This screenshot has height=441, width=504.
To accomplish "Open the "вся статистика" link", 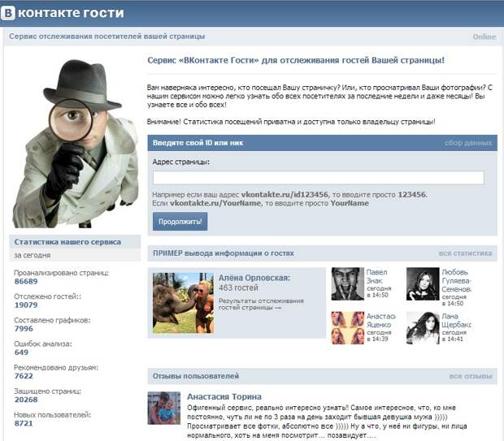I will pyautogui.click(x=465, y=253).
